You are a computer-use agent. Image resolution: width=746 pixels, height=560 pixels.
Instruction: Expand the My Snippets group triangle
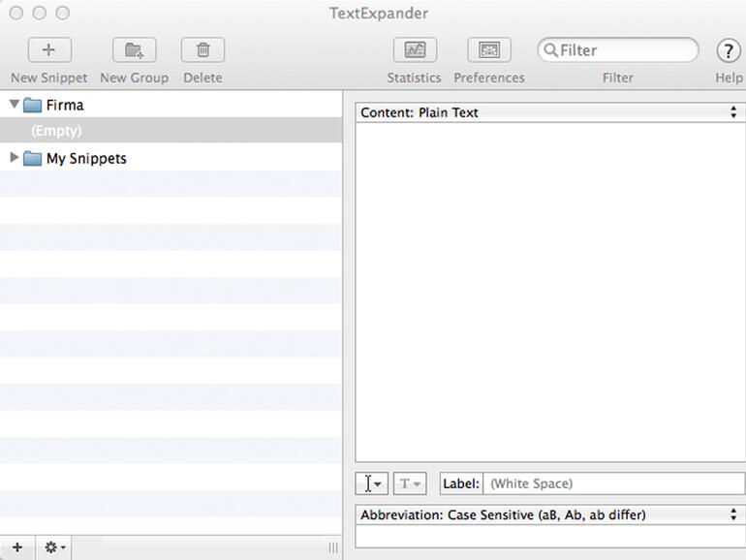pyautogui.click(x=15, y=157)
